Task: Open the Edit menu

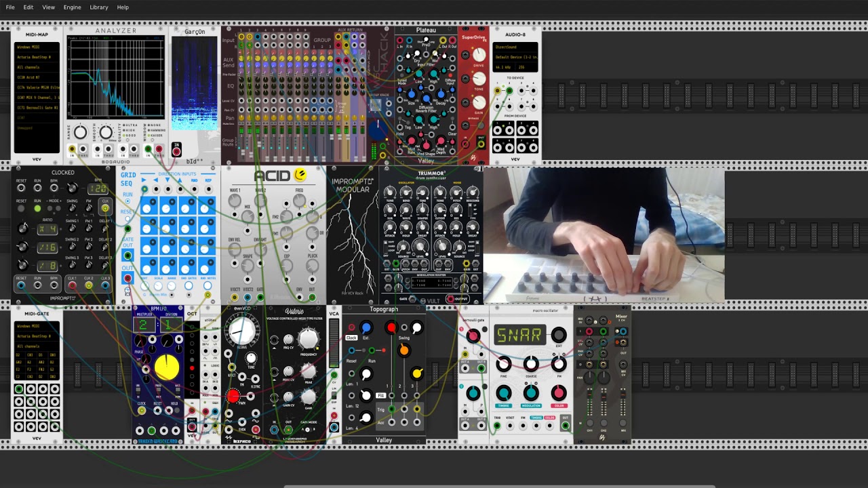Action: click(28, 7)
